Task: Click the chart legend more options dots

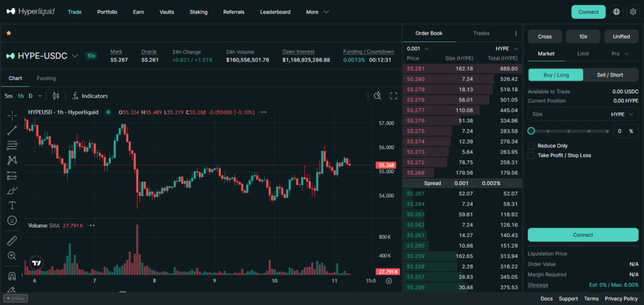Action: [264, 112]
